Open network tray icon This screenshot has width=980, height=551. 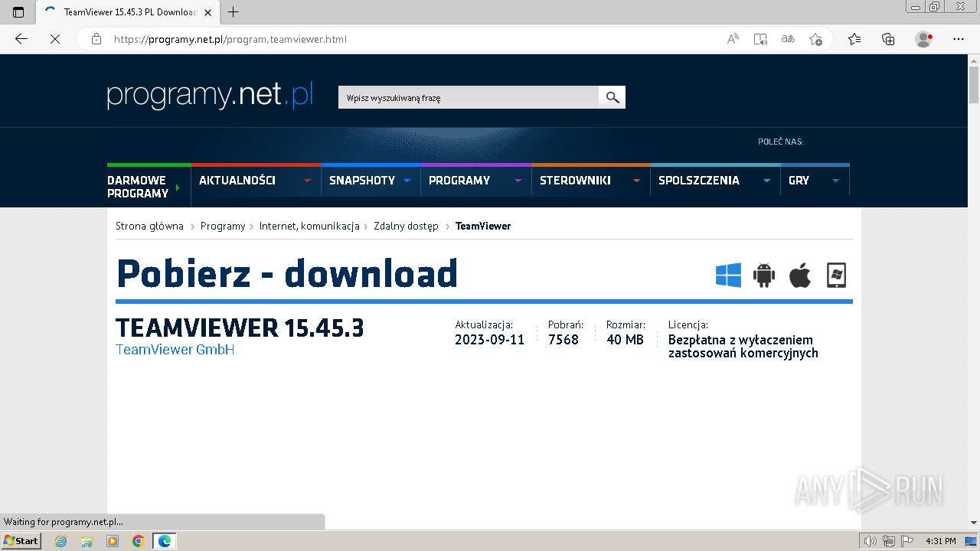(889, 541)
